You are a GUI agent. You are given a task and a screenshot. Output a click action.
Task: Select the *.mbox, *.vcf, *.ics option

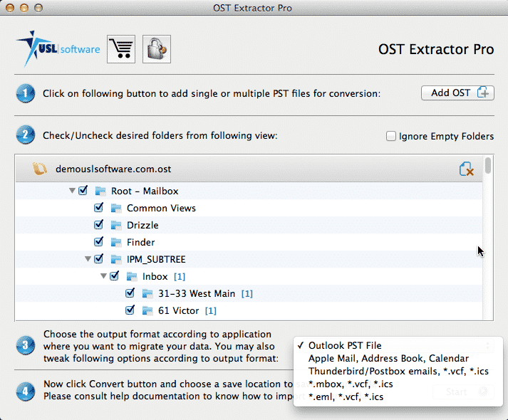[398, 384]
